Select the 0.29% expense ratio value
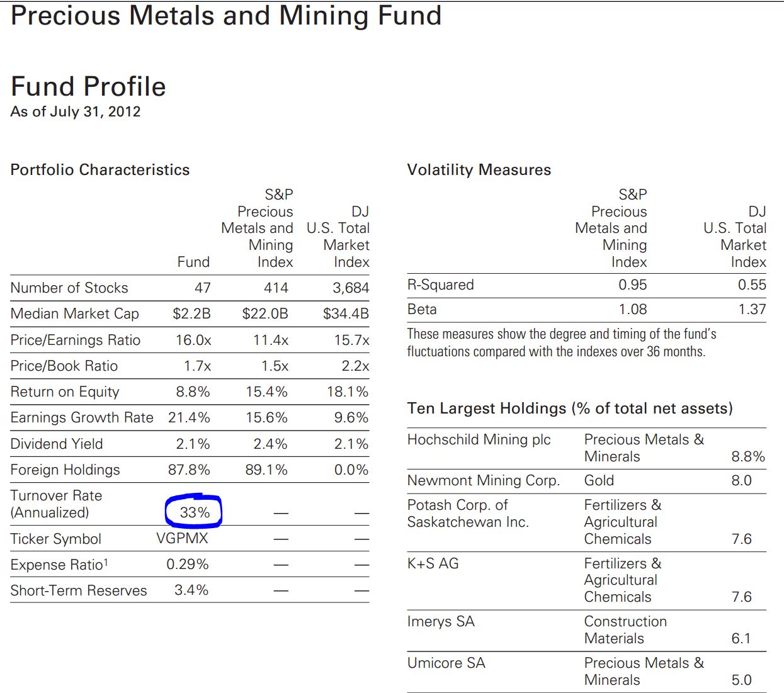This screenshot has height=693, width=784. [x=187, y=564]
